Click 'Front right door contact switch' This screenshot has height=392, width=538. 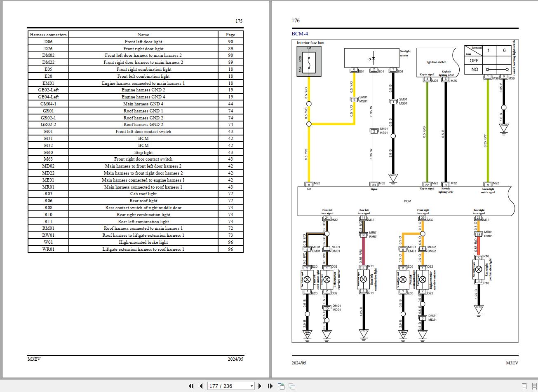click(143, 159)
